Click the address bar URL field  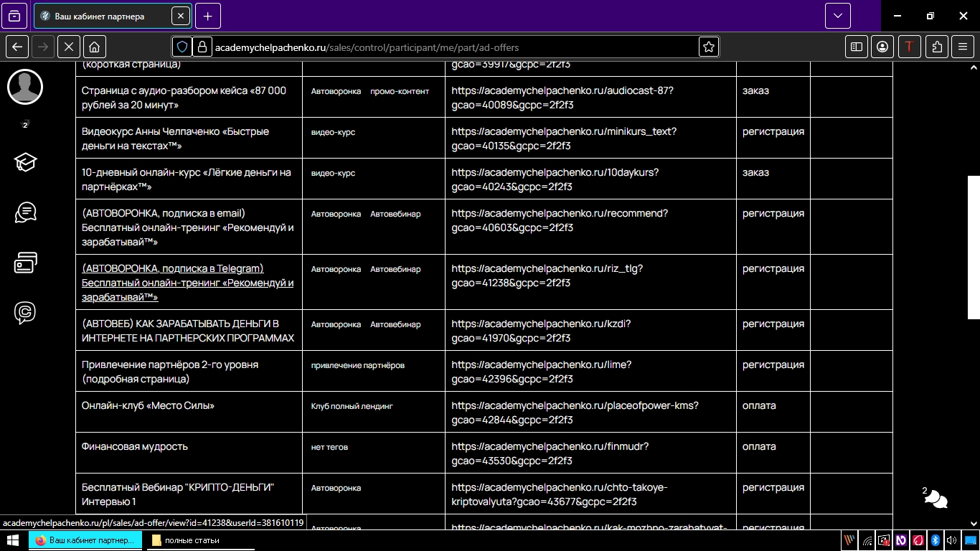(445, 47)
